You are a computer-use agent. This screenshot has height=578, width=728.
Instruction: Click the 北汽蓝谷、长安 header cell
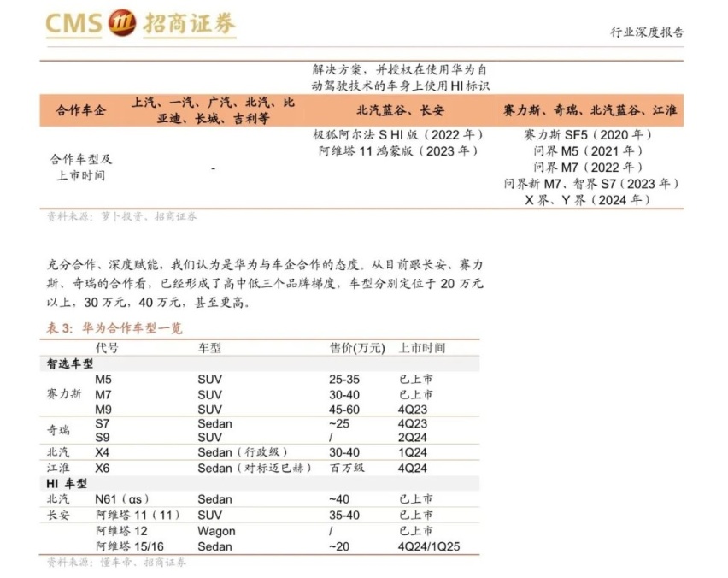point(401,110)
